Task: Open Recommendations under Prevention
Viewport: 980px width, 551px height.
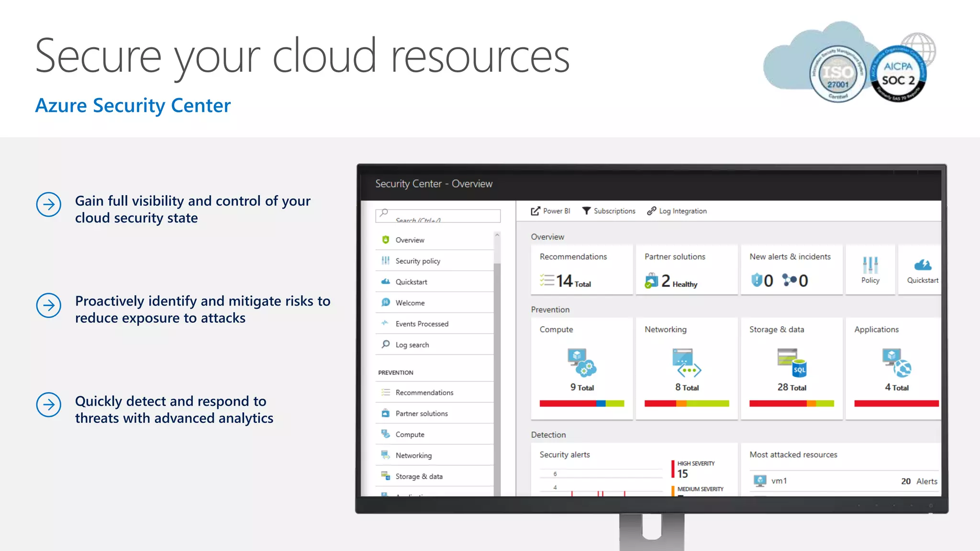Action: [434, 392]
